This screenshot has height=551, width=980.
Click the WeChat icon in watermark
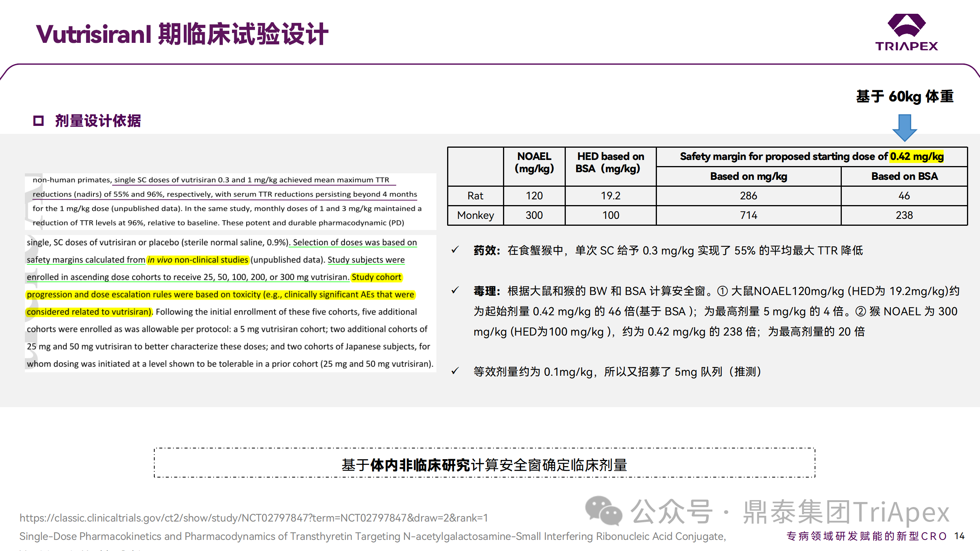tap(603, 511)
